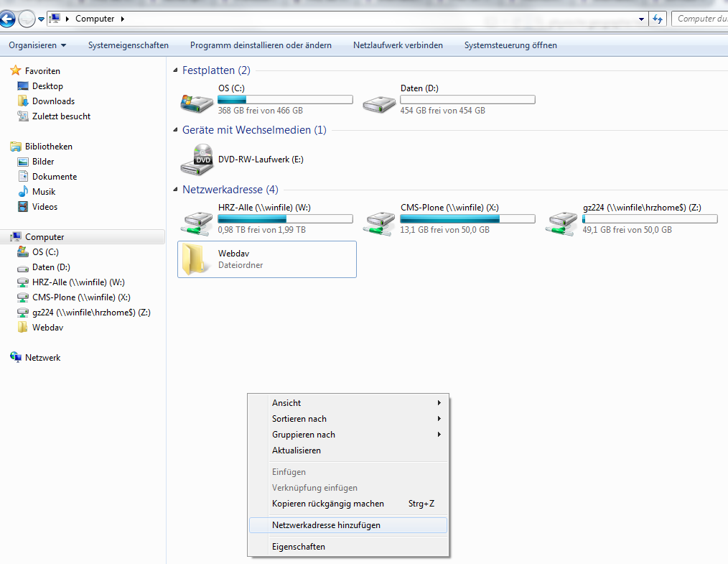Click '454 GB frei von 454 GB' text
The width and height of the screenshot is (728, 564).
442,111
